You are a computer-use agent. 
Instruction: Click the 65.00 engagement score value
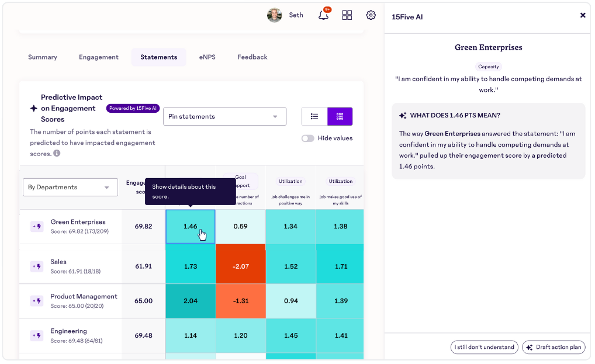[x=143, y=301]
